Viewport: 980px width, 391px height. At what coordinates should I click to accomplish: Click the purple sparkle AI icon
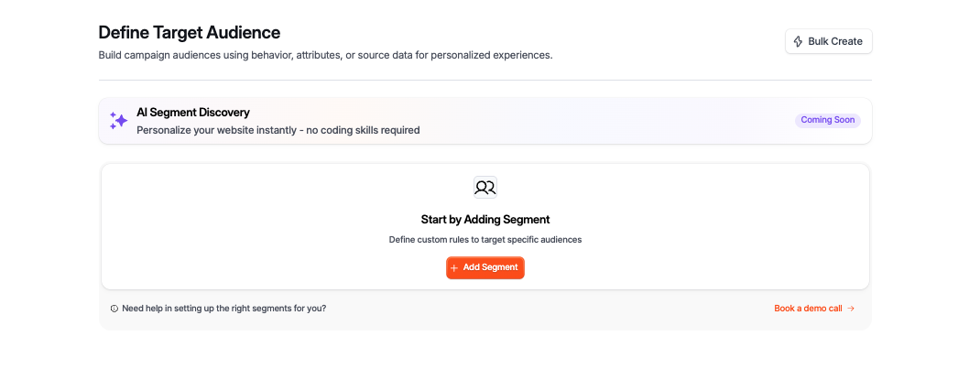point(118,121)
